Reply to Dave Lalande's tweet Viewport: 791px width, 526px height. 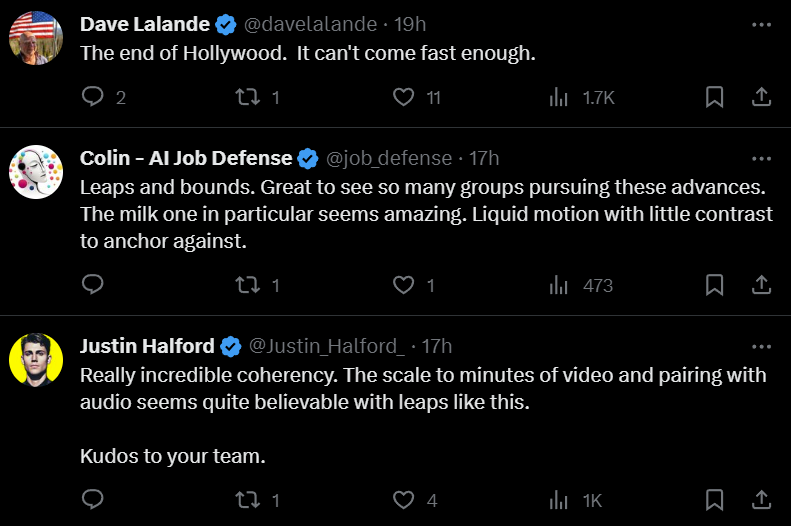click(x=93, y=97)
